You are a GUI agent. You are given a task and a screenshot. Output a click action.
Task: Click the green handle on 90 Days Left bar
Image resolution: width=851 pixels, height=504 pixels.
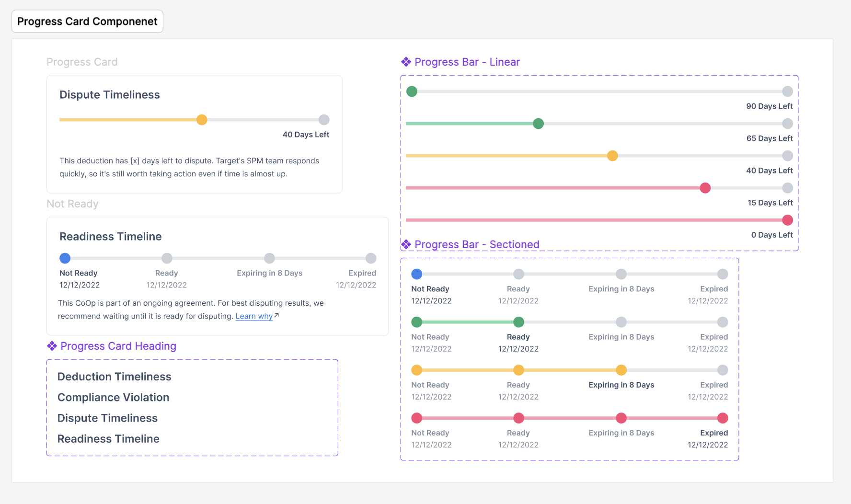click(x=412, y=92)
